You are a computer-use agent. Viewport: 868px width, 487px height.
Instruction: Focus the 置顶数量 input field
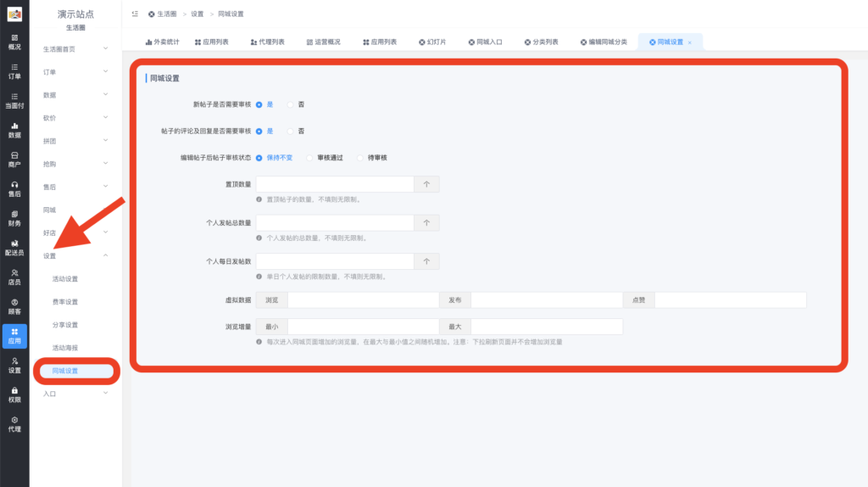pyautogui.click(x=334, y=184)
